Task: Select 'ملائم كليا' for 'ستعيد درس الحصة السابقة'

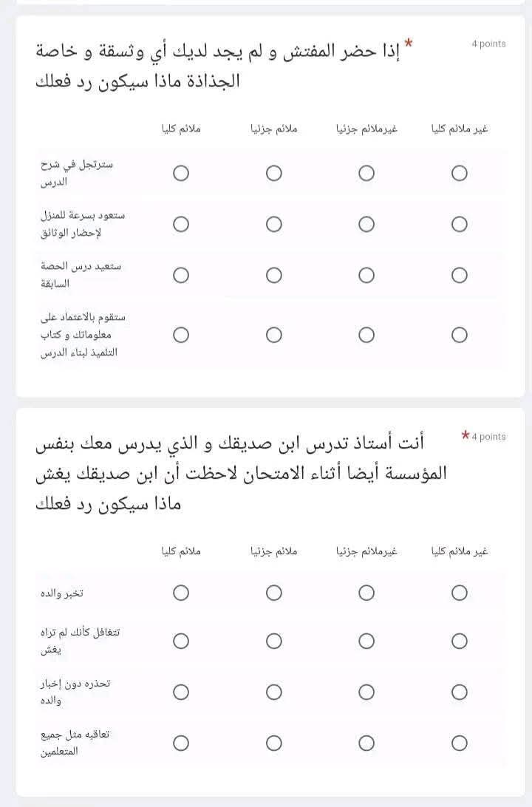Action: coord(181,275)
